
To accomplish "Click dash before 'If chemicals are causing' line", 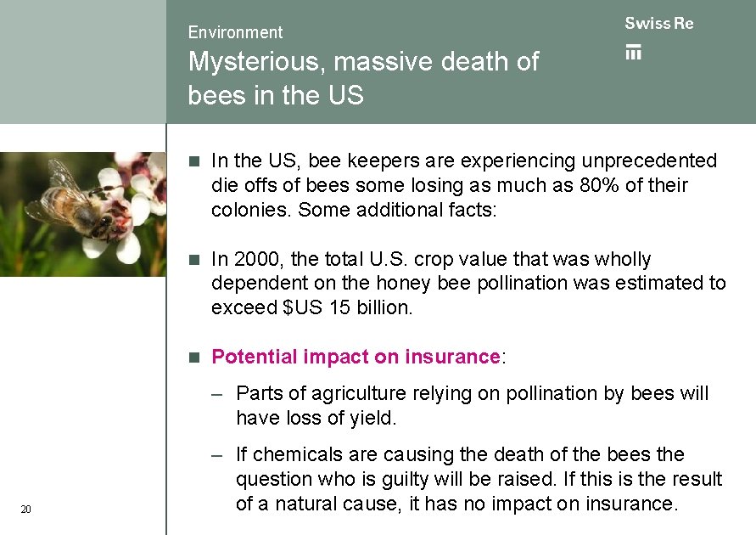I will 218,454.
